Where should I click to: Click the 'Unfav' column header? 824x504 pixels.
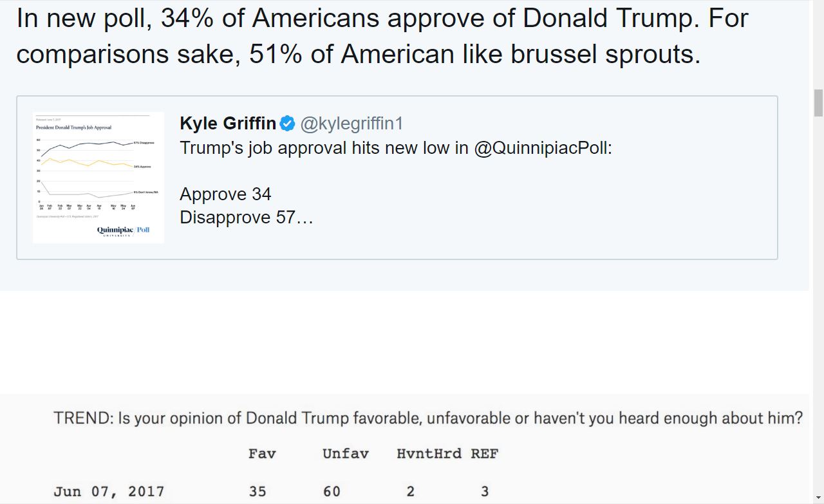pyautogui.click(x=346, y=454)
